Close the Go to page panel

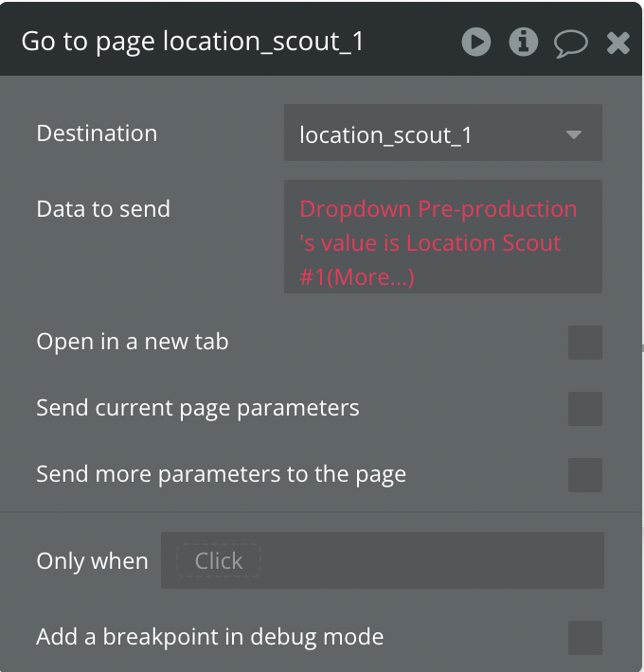pos(618,43)
